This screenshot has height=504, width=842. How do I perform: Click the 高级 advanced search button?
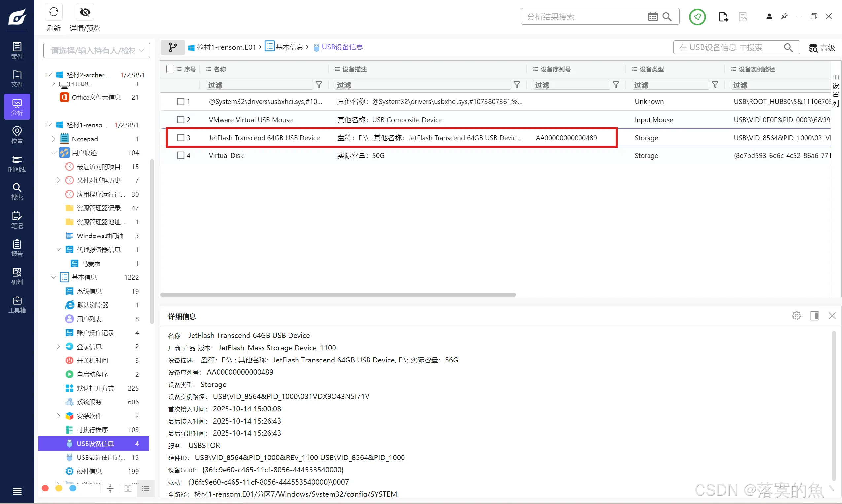click(822, 48)
